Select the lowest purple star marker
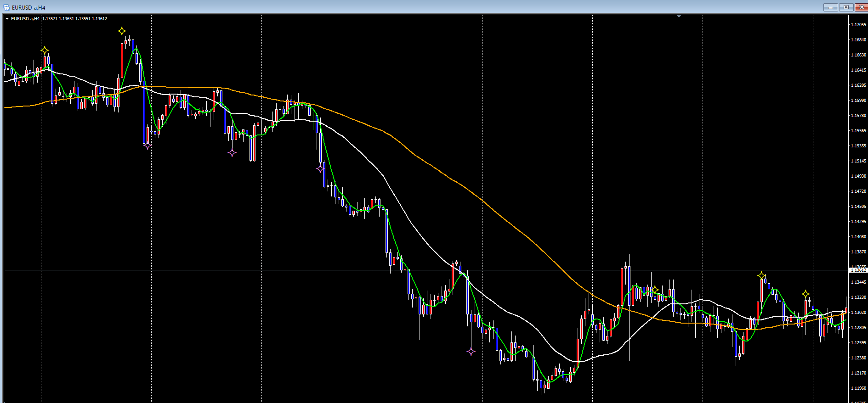Image resolution: width=868 pixels, height=403 pixels. tap(471, 352)
